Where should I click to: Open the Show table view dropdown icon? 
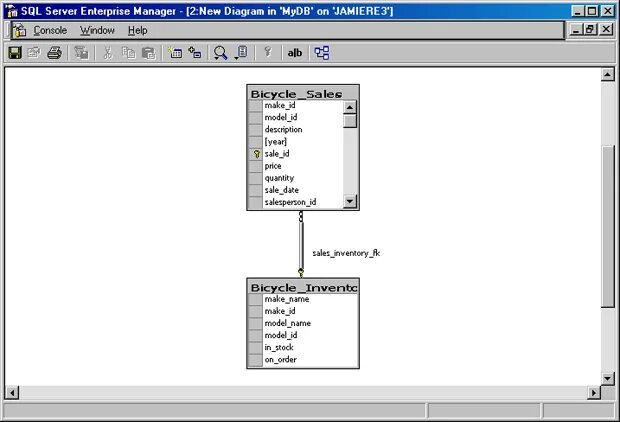click(241, 53)
